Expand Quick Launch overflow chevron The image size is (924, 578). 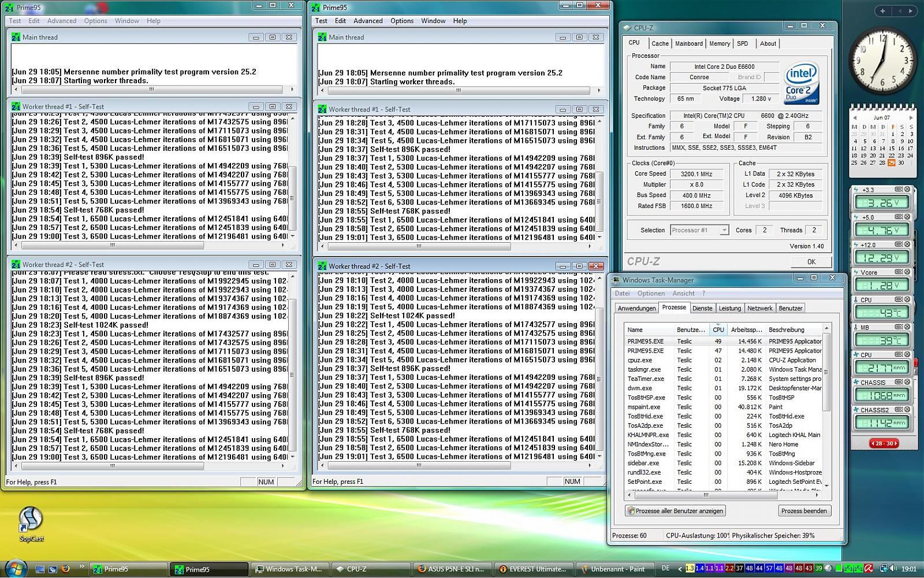[x=81, y=566]
